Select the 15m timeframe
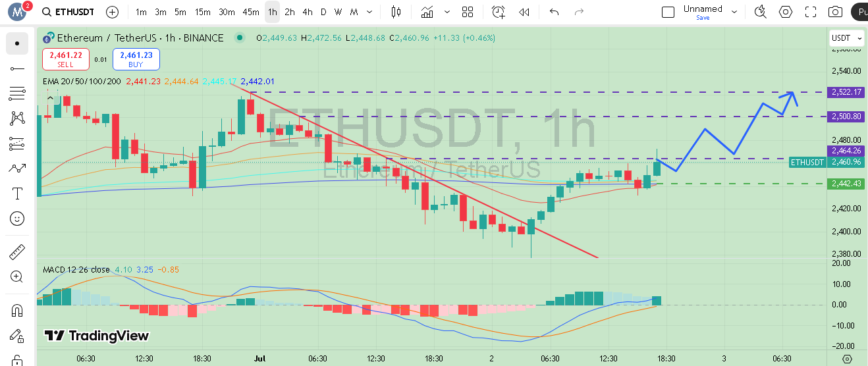 coord(203,12)
